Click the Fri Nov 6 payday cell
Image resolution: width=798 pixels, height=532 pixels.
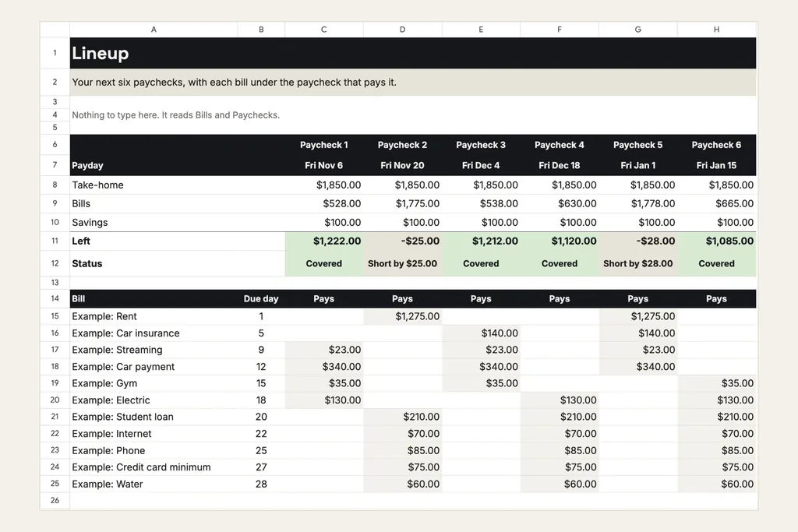pyautogui.click(x=324, y=165)
